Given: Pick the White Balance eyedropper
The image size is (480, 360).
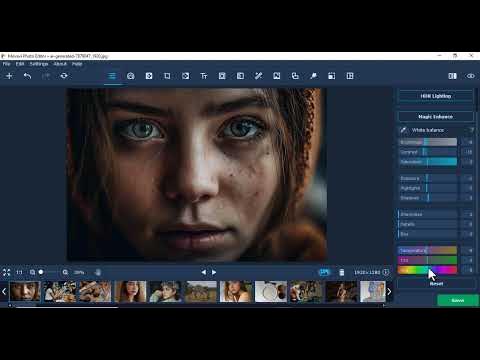Looking at the screenshot, I should pos(403,130).
